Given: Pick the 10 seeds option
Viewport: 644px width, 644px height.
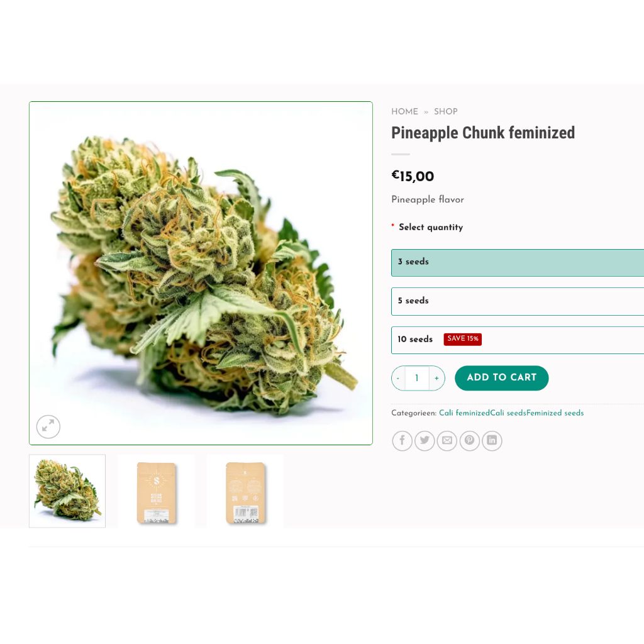Looking at the screenshot, I should pyautogui.click(x=518, y=340).
